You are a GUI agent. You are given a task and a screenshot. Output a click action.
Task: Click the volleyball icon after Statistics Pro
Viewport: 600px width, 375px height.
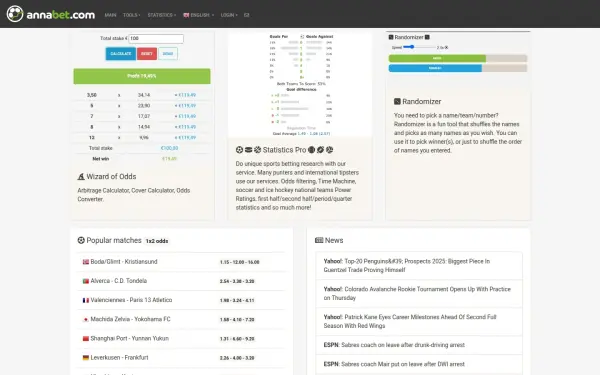click(x=329, y=150)
